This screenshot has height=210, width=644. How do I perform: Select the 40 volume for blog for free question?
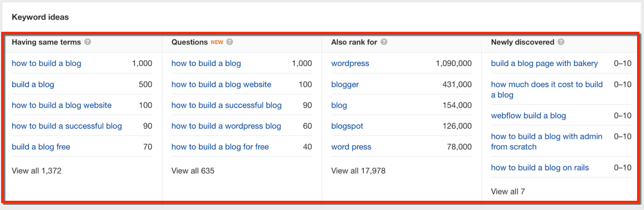pos(308,147)
